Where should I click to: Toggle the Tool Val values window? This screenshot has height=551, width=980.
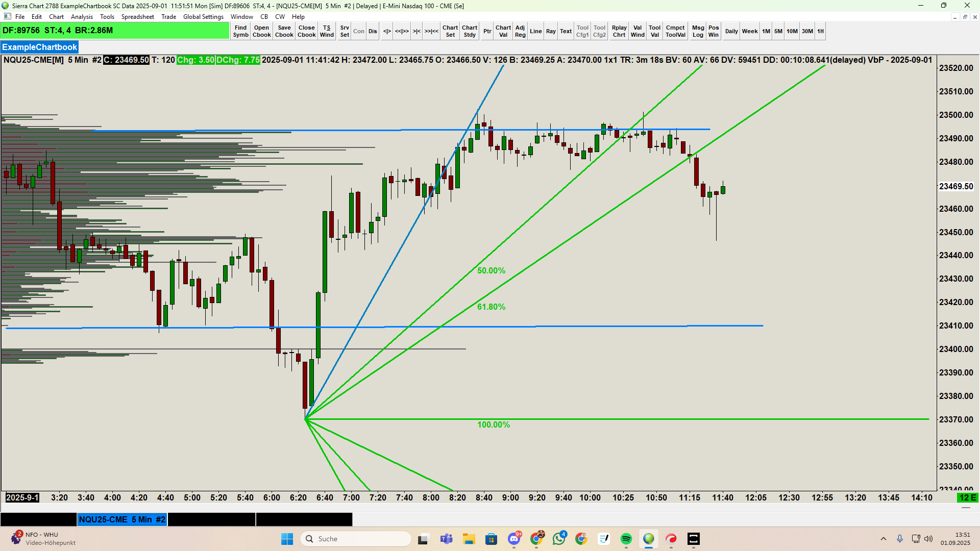point(654,31)
